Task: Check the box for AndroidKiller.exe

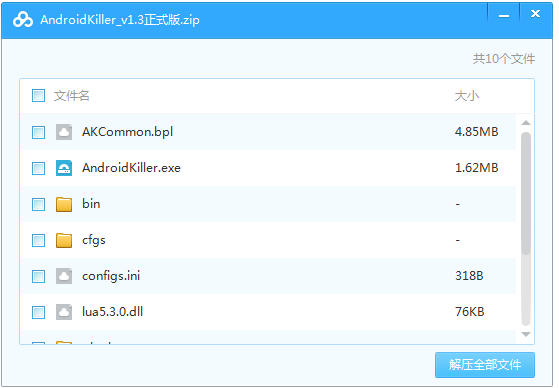Action: tap(38, 168)
